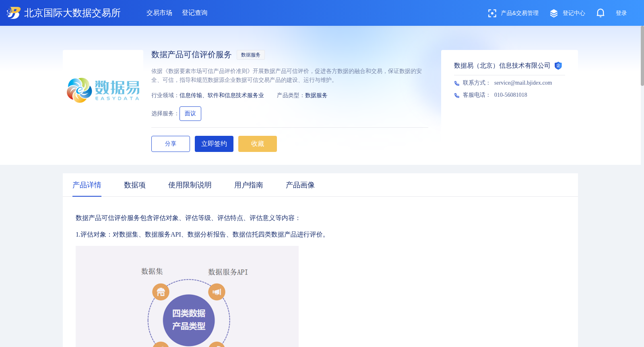Open the 交易市场 menu
644x347 pixels.
tap(159, 13)
